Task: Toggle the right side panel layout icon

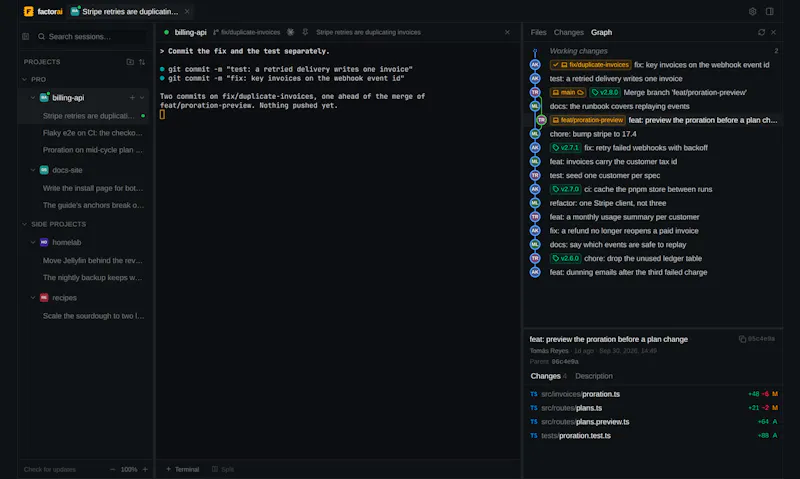Action: point(769,11)
